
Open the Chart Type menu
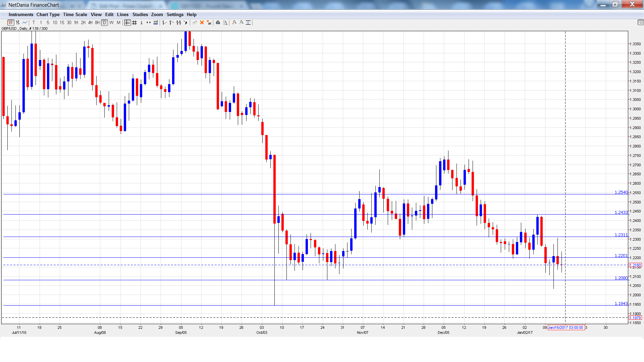(48, 15)
